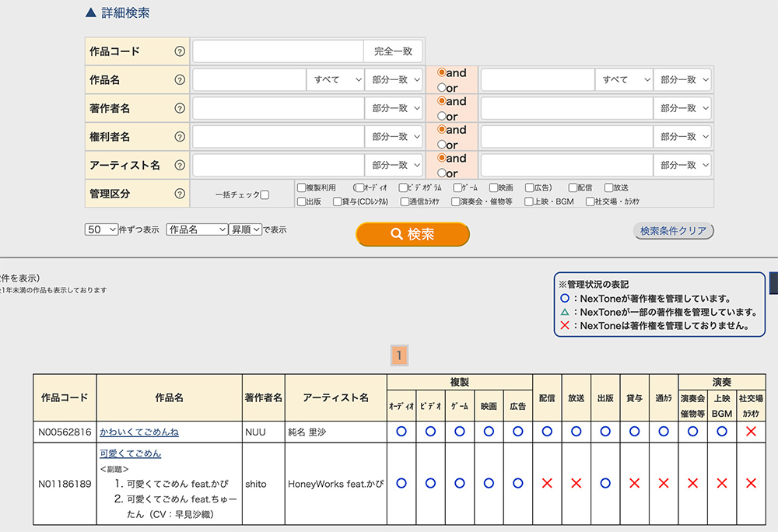Image resolution: width=778 pixels, height=532 pixels.
Task: Open the 50件ずつ表示 count dropdown
Action: coord(101,230)
